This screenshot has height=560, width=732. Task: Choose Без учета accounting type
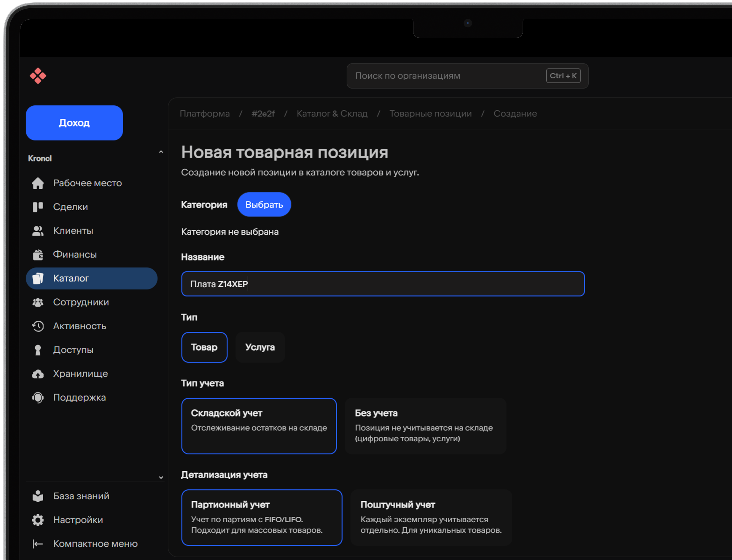pyautogui.click(x=425, y=426)
